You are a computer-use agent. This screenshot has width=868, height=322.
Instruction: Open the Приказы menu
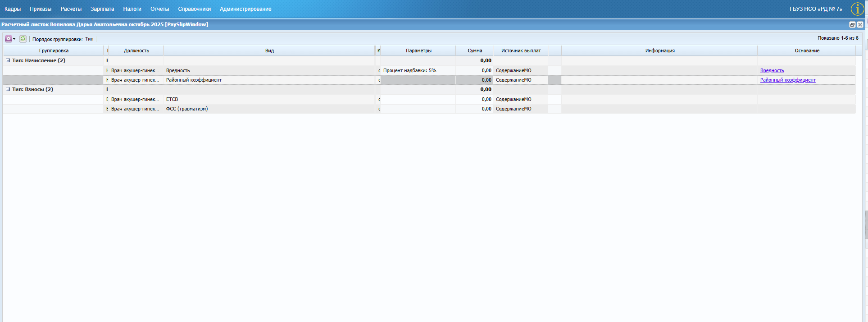(x=41, y=9)
